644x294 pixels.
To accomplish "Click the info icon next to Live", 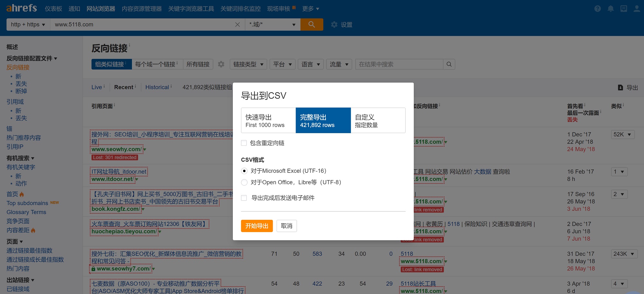I will click(x=104, y=86).
